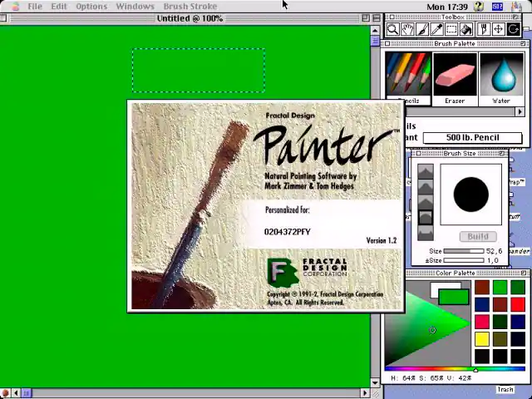The image size is (532, 399).
Task: Open the Brush Stroke menu
Action: 190,6
